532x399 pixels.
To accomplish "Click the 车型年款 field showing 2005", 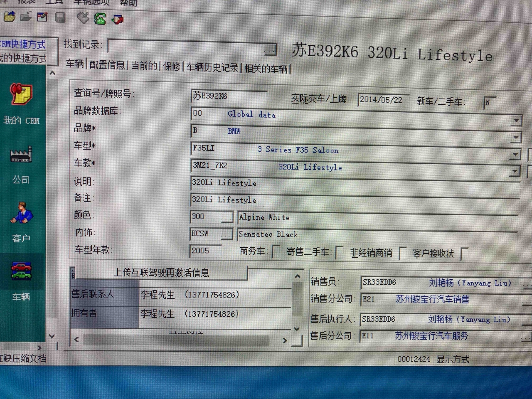I will (x=206, y=251).
